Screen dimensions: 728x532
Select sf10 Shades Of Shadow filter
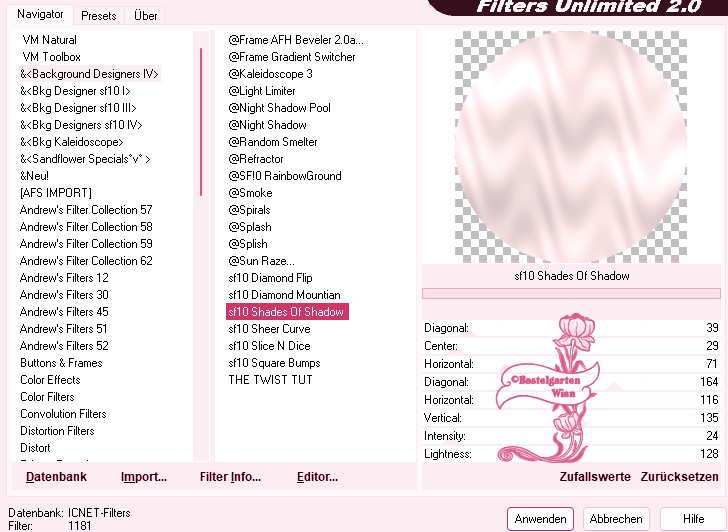pyautogui.click(x=287, y=312)
